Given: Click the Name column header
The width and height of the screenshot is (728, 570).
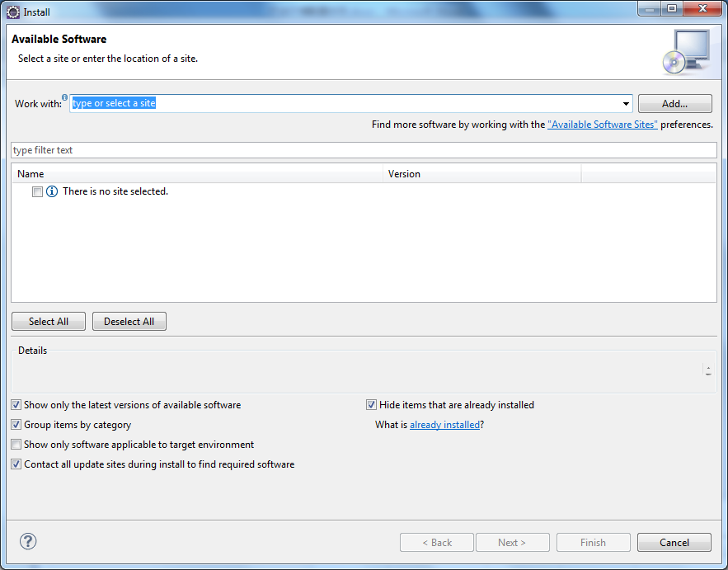Looking at the screenshot, I should click(197, 174).
